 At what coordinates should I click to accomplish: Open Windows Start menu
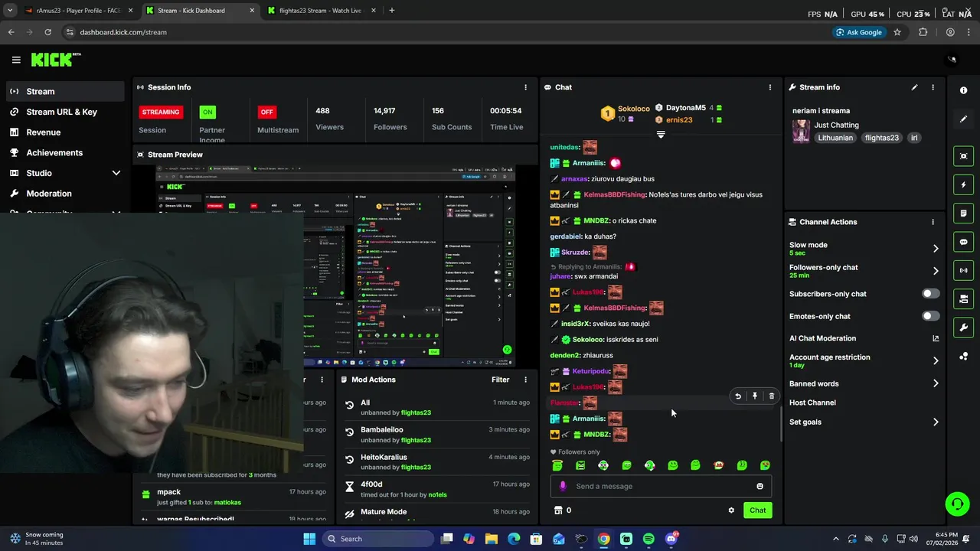coord(309,539)
